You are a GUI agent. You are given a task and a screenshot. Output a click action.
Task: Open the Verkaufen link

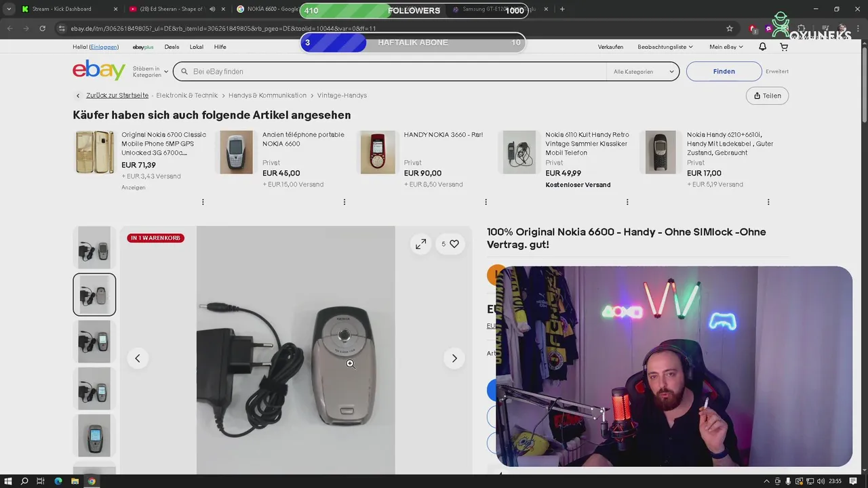pos(610,47)
